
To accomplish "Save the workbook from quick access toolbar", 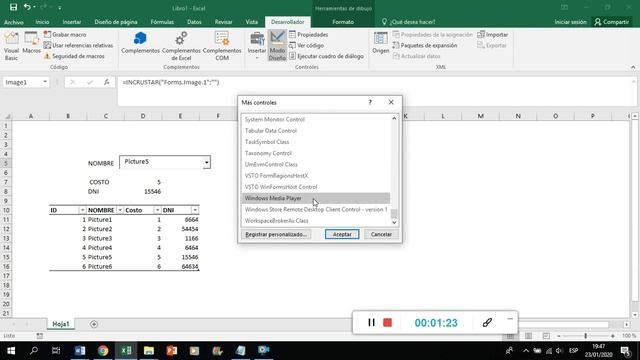I will (x=13, y=7).
